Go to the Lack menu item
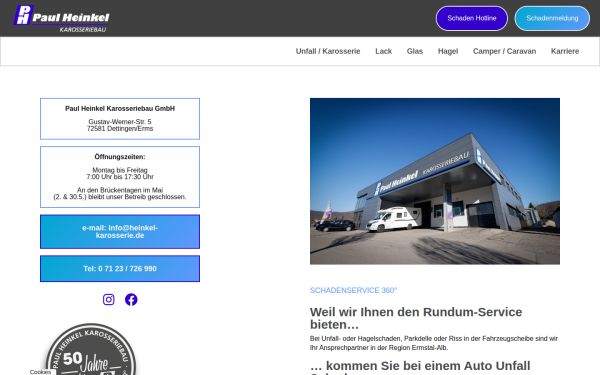The image size is (600, 375). (383, 51)
